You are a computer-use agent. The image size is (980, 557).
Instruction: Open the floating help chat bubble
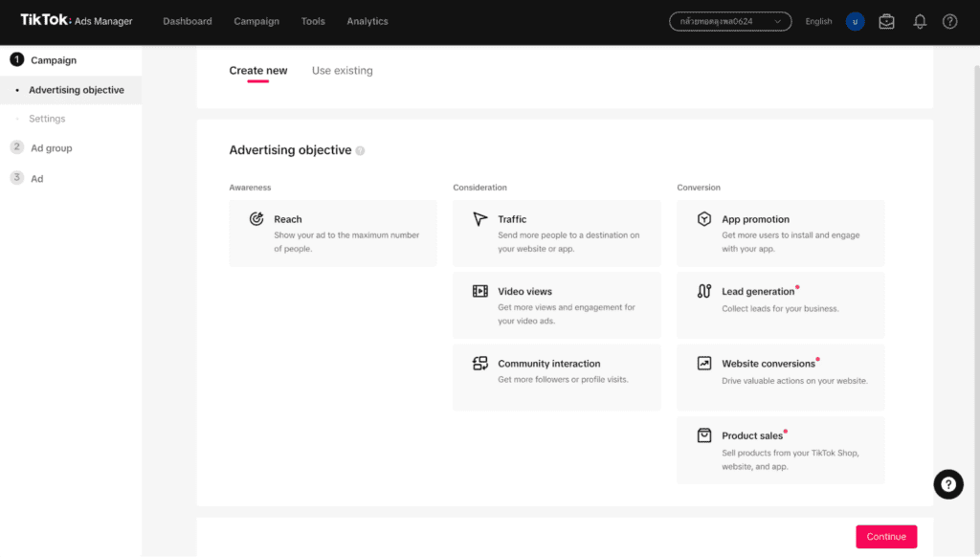[x=948, y=484]
